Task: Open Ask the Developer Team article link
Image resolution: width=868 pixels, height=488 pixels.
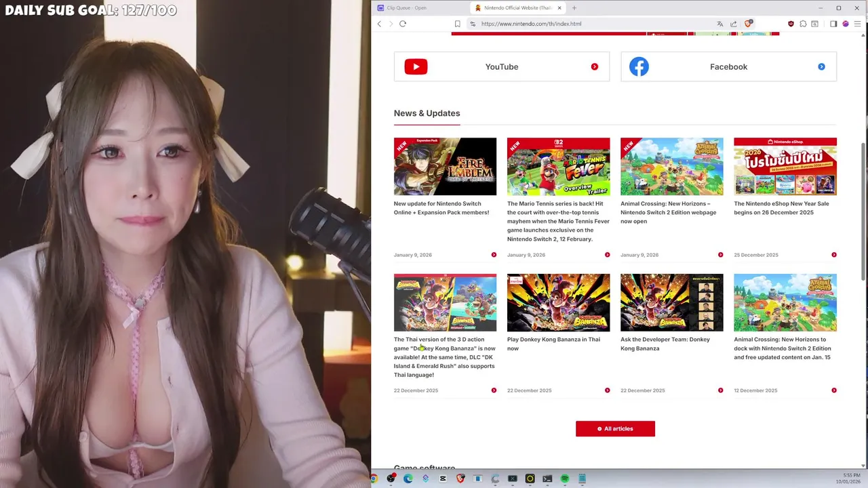Action: (665, 344)
